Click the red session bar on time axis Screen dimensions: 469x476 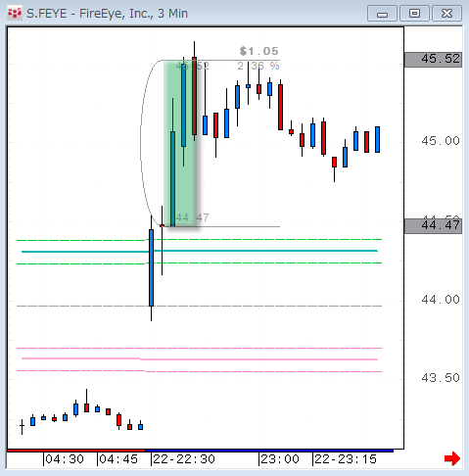76,451
